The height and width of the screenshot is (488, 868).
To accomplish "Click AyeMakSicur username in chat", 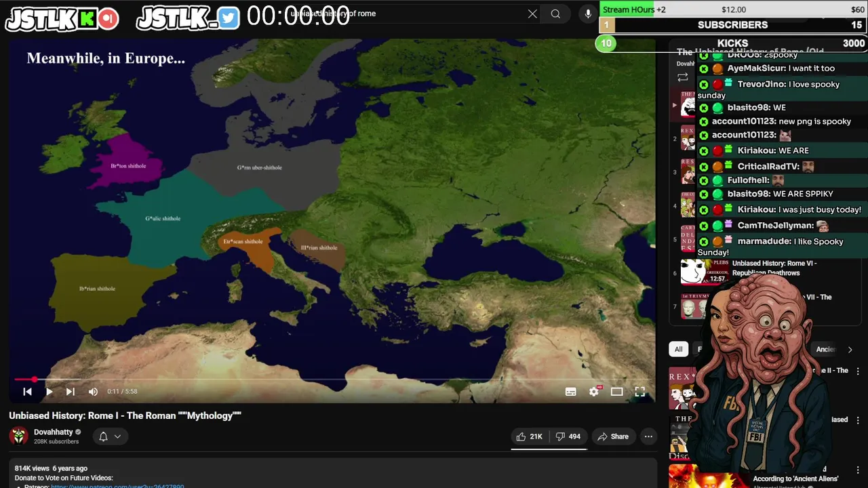I will 757,68.
